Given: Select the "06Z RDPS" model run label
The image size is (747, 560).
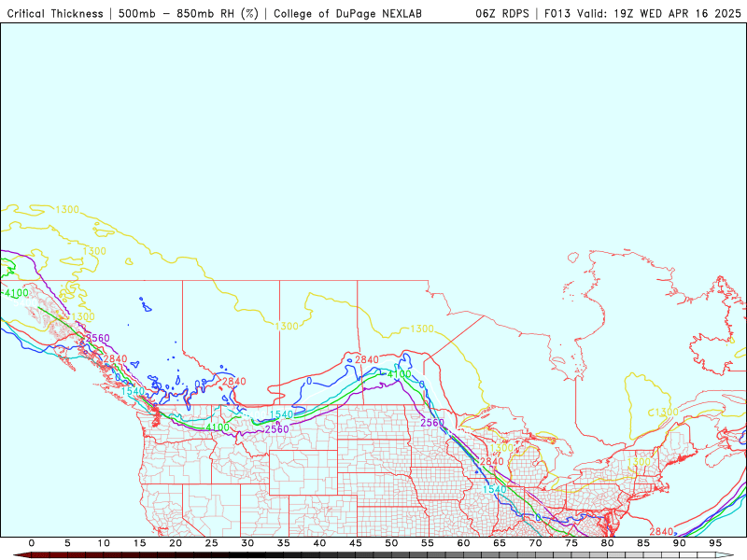Looking at the screenshot, I should pos(502,14).
